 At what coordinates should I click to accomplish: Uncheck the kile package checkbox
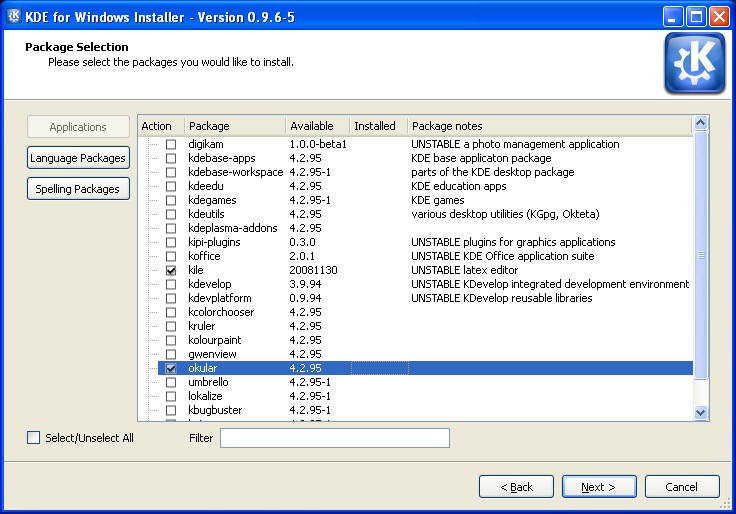(x=171, y=270)
